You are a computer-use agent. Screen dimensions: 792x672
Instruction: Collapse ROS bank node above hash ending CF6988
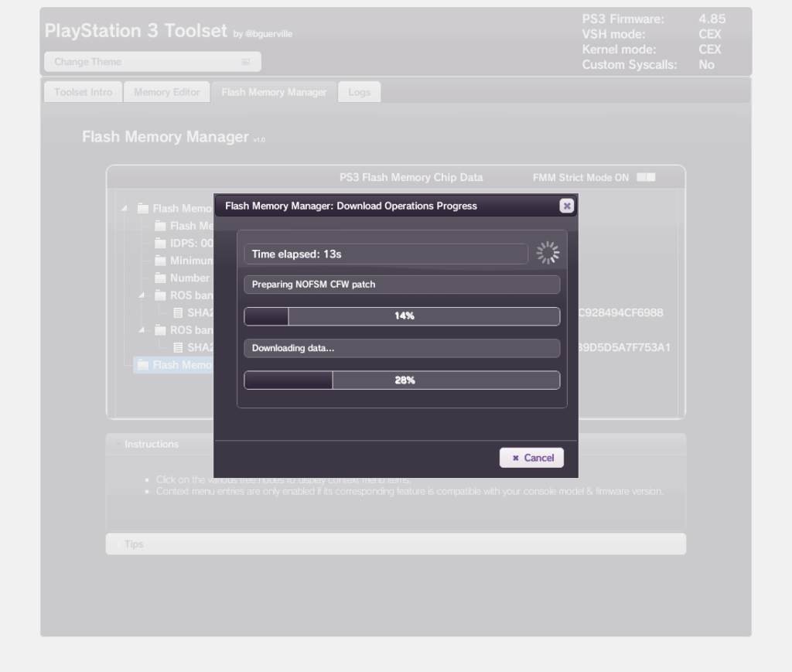[142, 295]
